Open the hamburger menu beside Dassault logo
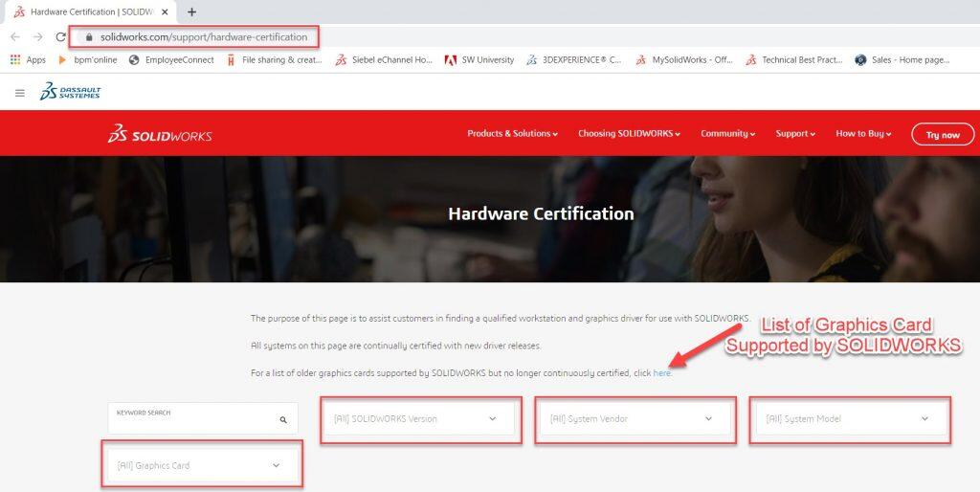This screenshot has height=492, width=980. tap(20, 93)
